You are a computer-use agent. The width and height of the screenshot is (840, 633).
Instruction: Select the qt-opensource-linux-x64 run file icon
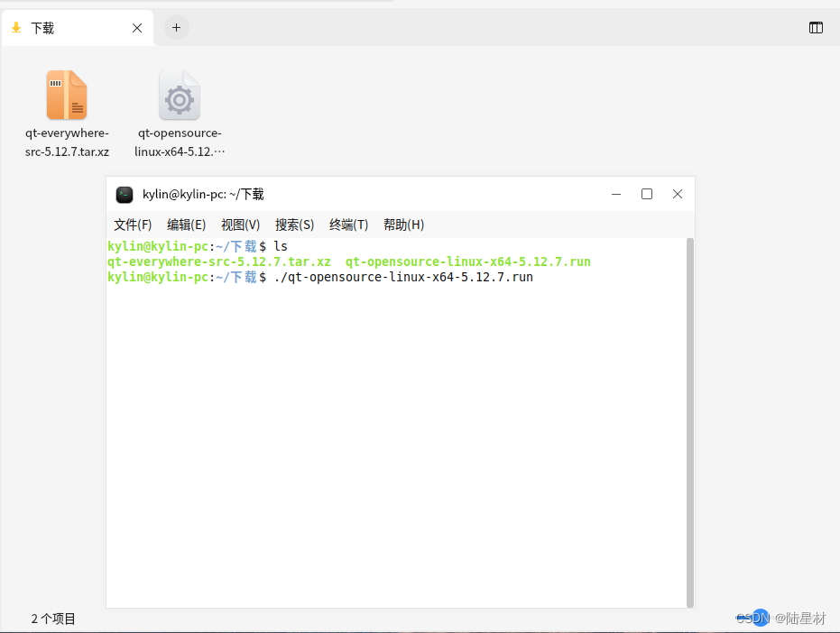[x=180, y=95]
